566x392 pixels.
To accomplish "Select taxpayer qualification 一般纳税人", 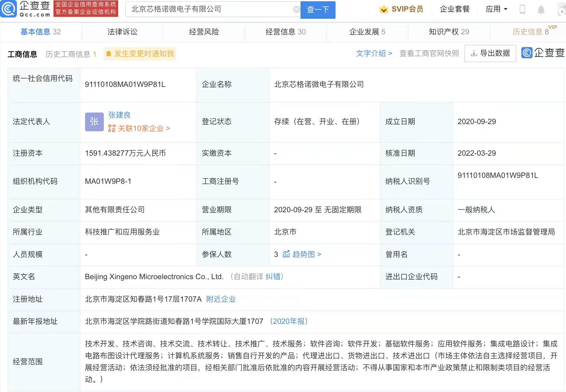I will pos(476,209).
